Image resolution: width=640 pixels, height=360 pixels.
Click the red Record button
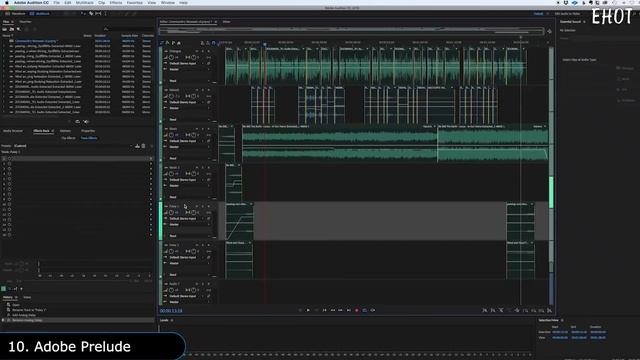357,310
